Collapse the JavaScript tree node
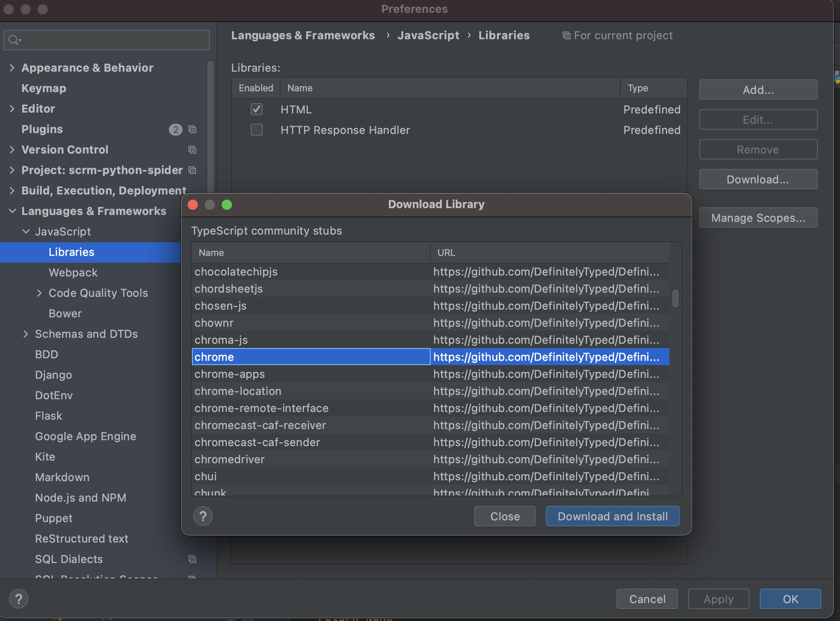This screenshot has width=840, height=621. point(26,232)
